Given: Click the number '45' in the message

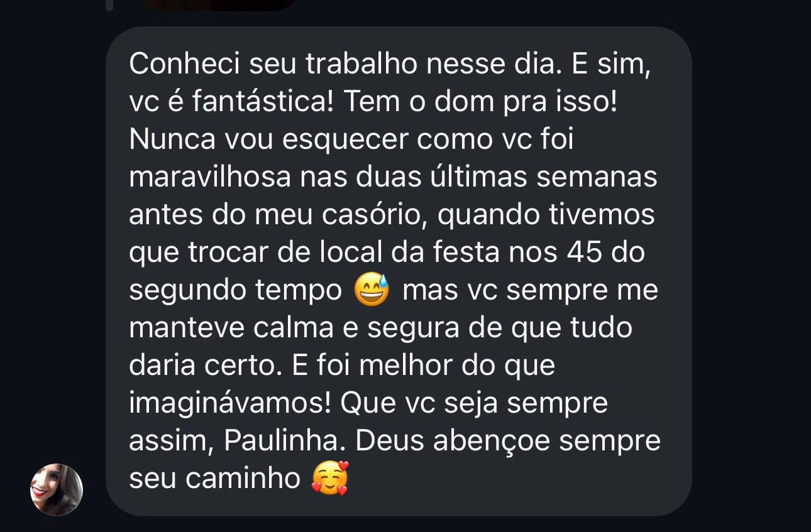Looking at the screenshot, I should 585,252.
